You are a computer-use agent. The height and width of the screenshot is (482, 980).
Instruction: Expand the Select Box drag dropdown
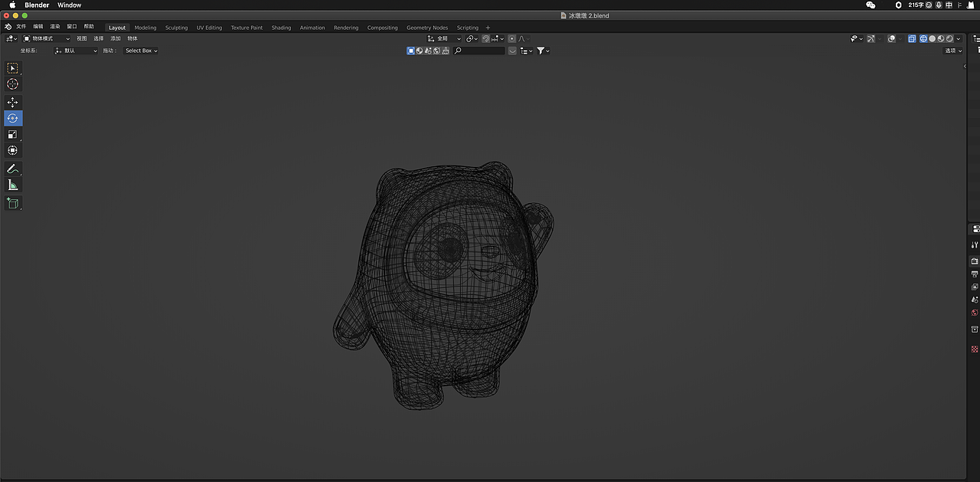coord(139,51)
